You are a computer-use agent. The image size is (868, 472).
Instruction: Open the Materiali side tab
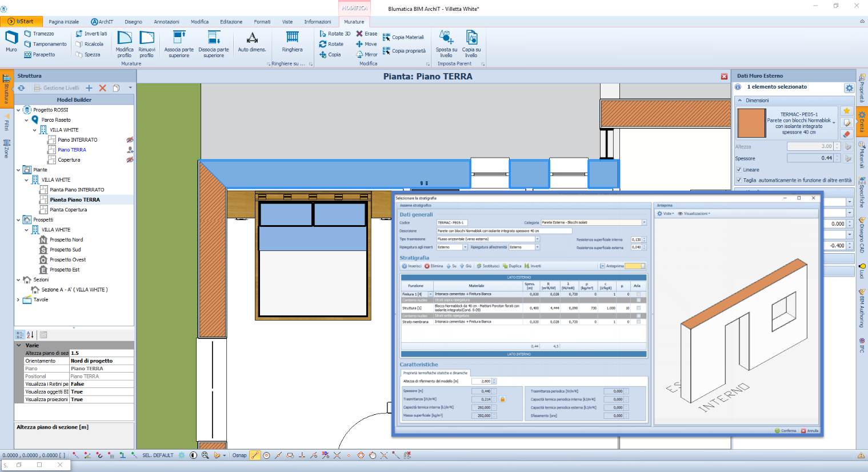(x=862, y=156)
